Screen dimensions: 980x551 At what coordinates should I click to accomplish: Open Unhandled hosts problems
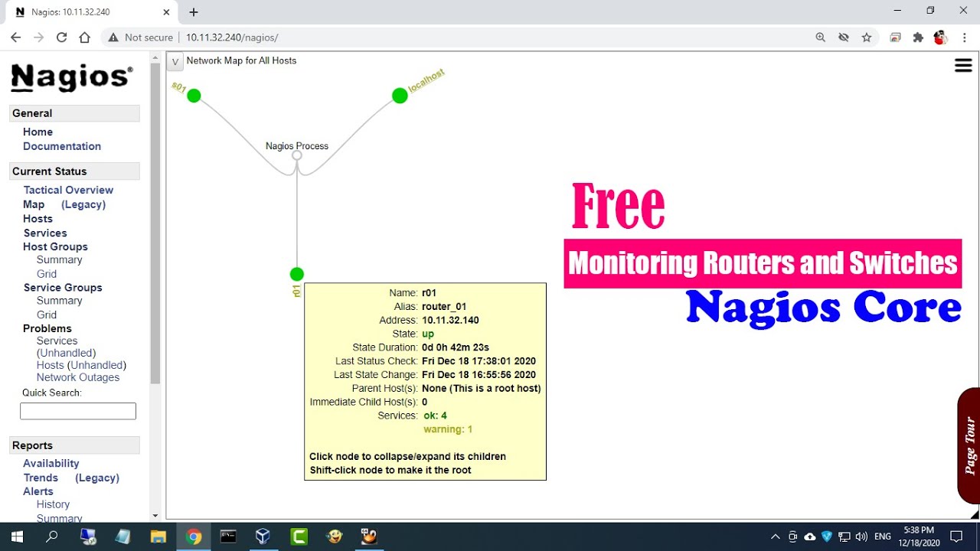click(x=96, y=365)
